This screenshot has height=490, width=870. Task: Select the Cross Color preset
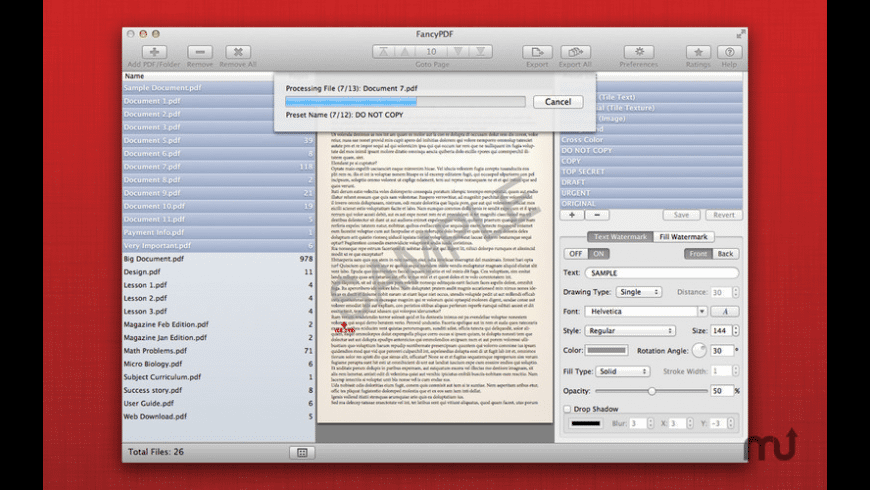point(651,140)
